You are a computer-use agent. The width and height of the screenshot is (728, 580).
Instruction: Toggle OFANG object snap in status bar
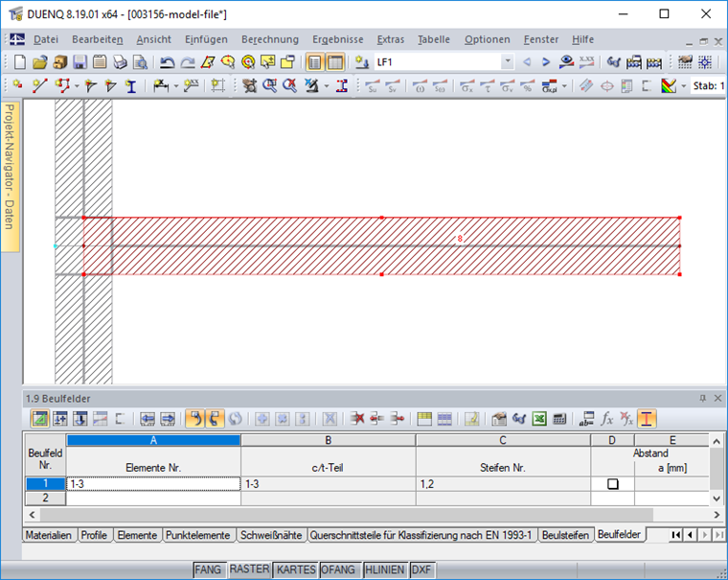(x=338, y=569)
